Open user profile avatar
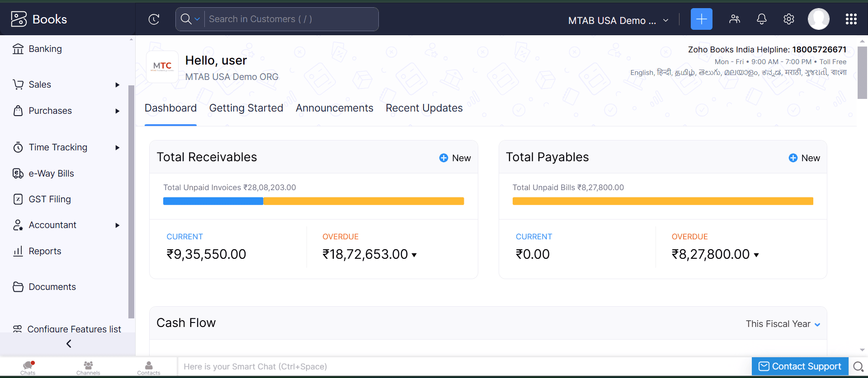This screenshot has height=378, width=868. 819,19
